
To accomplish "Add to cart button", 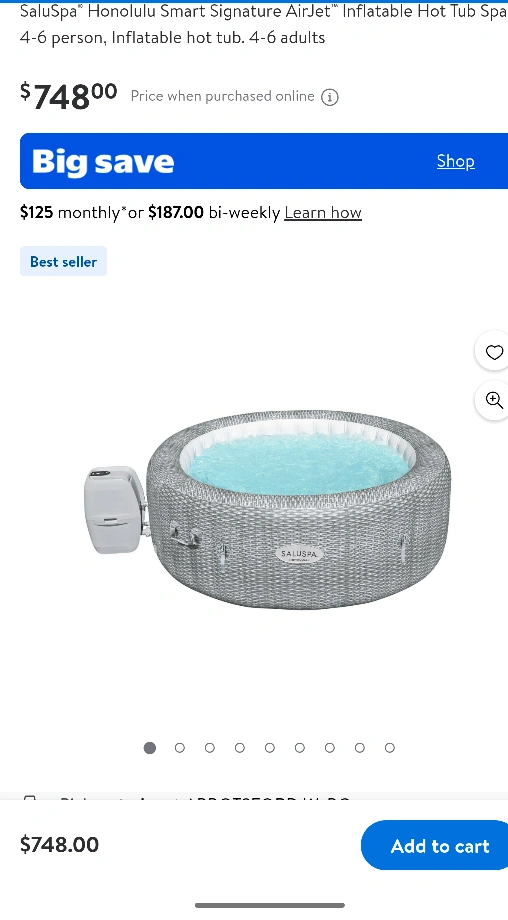I will point(435,845).
